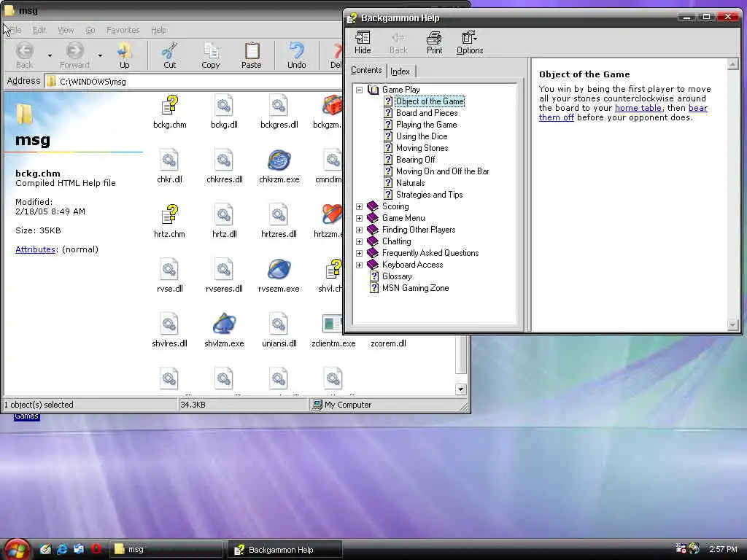Collapse the Game Play book

pyautogui.click(x=359, y=90)
